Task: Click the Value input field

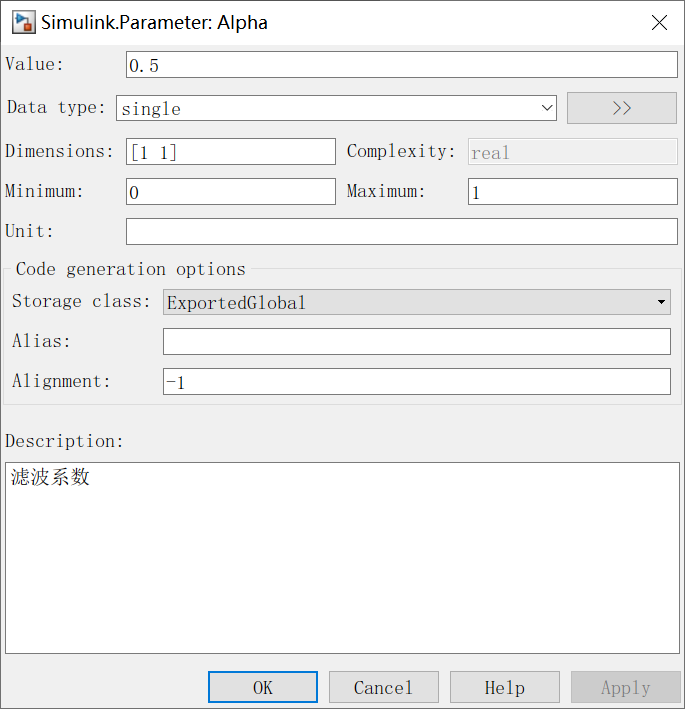Action: (x=401, y=65)
